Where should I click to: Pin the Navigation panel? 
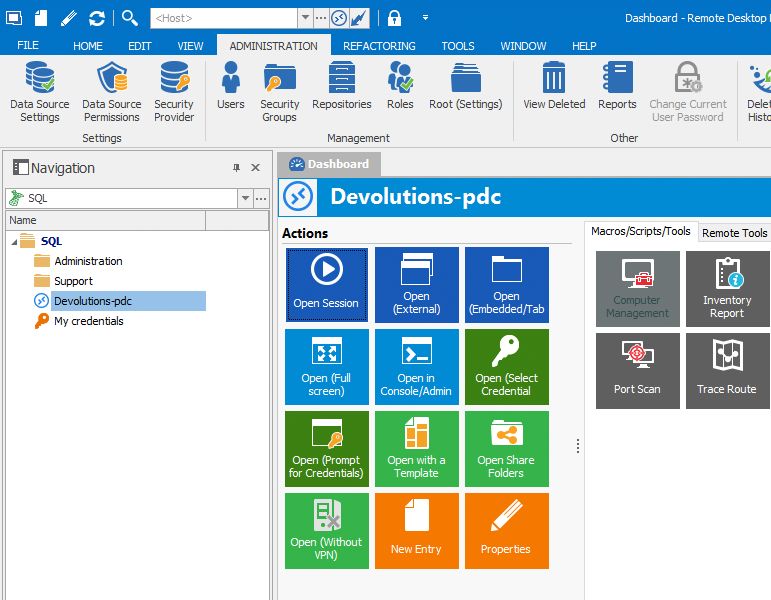[237, 168]
